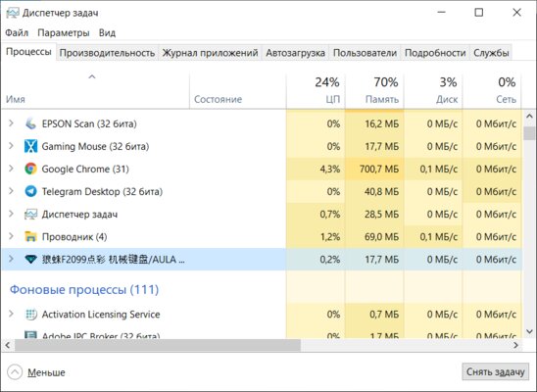Expand the Проводник process group
Screen dimensions: 537x392
11,236
